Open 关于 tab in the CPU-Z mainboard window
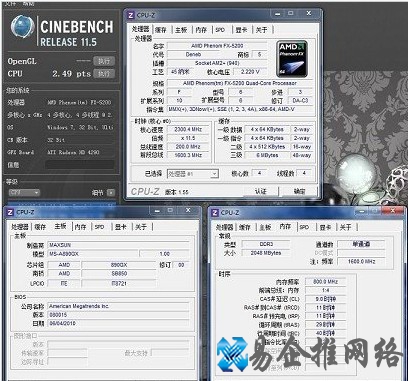 [x=141, y=227]
